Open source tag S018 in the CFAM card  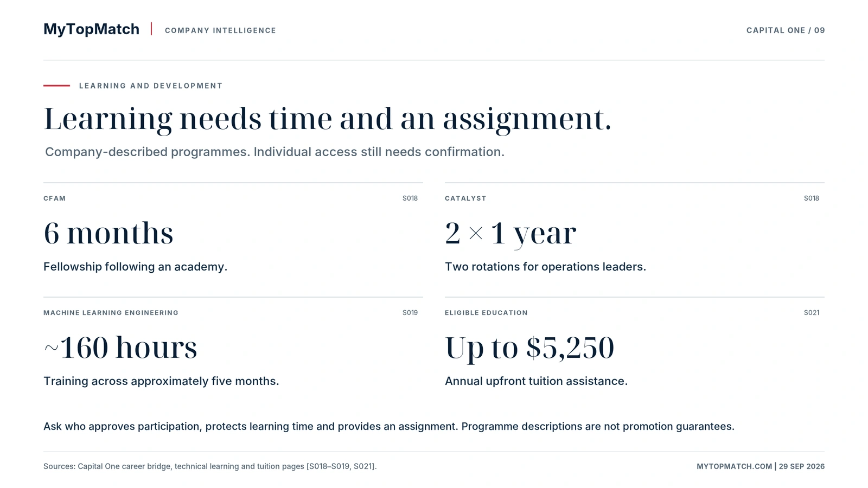pos(410,198)
